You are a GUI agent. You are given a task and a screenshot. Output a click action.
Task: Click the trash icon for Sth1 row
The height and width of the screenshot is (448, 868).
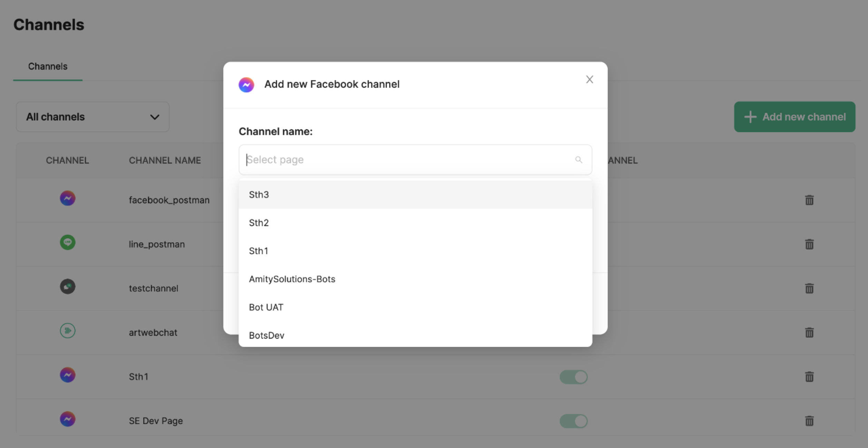[809, 376]
